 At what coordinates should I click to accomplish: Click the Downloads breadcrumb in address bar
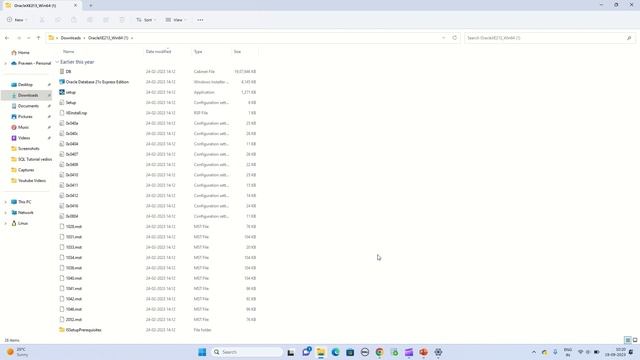(x=71, y=38)
